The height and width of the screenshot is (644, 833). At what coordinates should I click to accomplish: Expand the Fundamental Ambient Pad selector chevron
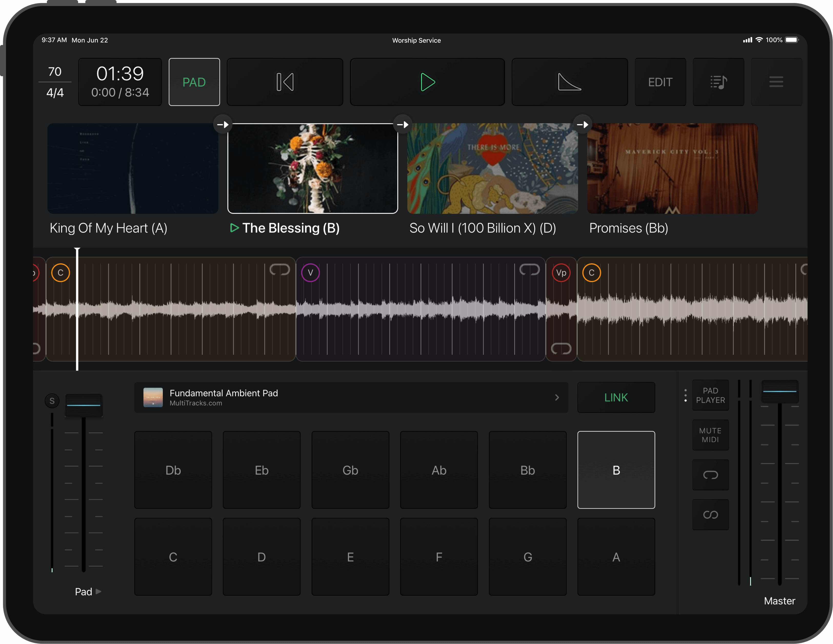557,397
